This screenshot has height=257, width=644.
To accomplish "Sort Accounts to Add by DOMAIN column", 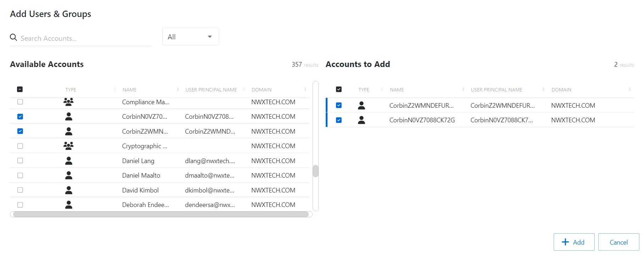I will tap(561, 90).
